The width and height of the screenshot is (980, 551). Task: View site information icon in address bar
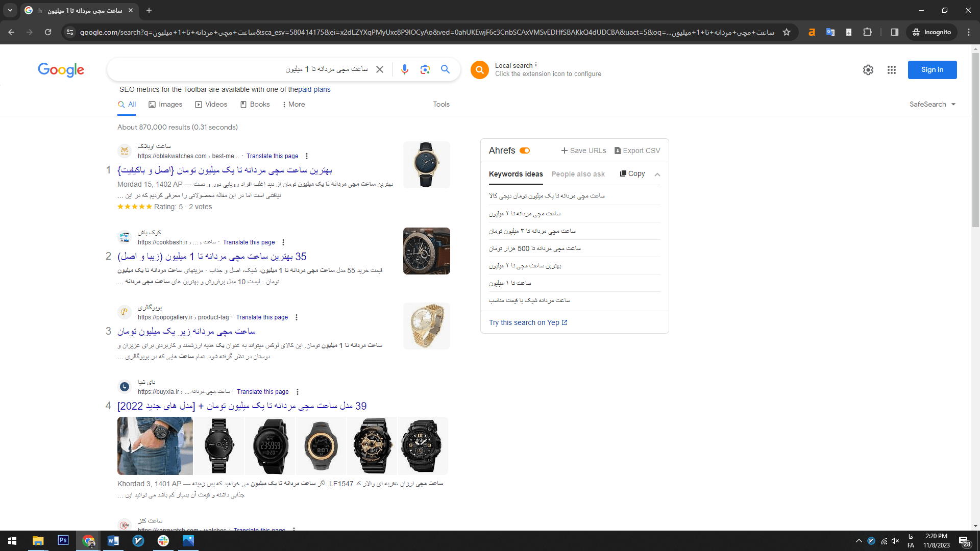(x=70, y=32)
